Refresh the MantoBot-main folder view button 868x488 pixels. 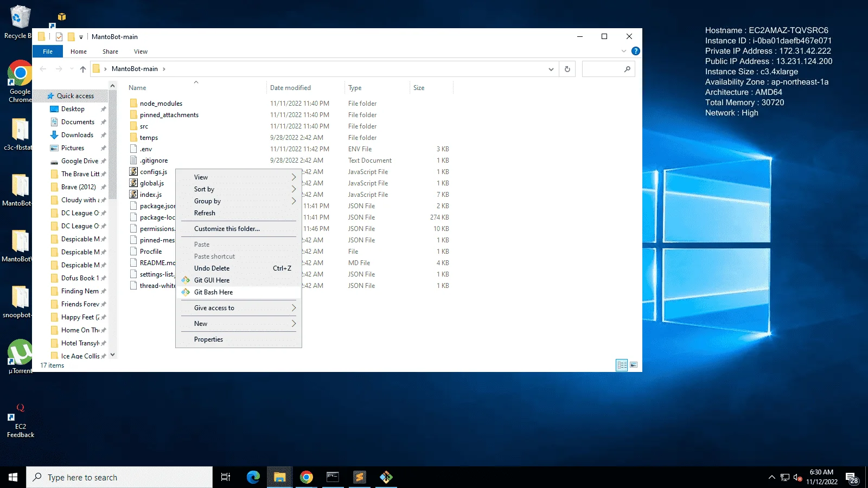point(567,69)
